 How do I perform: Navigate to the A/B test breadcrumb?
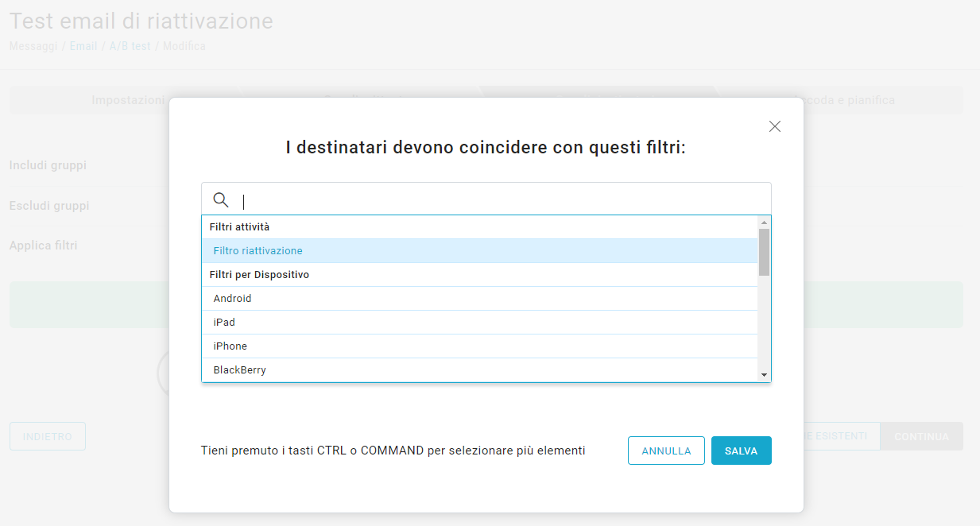point(130,46)
